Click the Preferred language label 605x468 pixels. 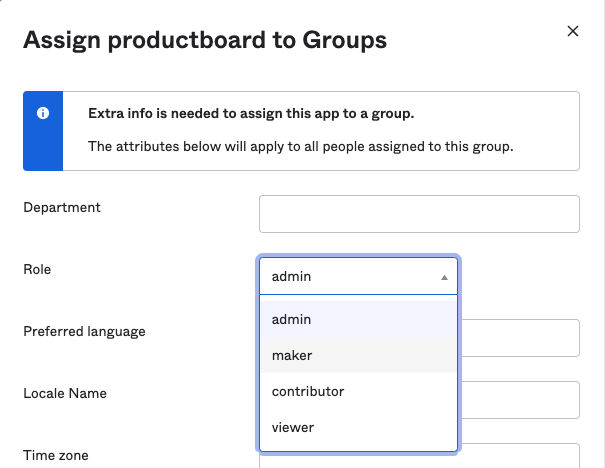click(84, 331)
